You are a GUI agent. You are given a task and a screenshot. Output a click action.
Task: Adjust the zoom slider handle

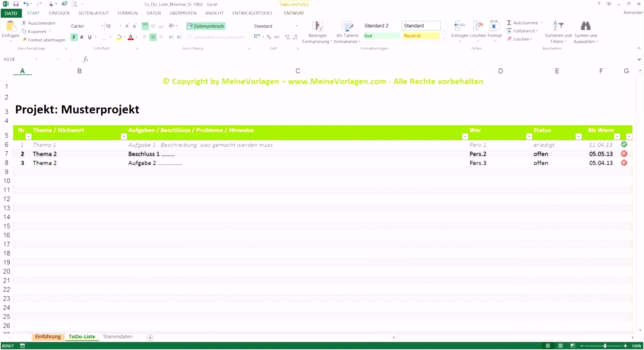tap(605, 346)
